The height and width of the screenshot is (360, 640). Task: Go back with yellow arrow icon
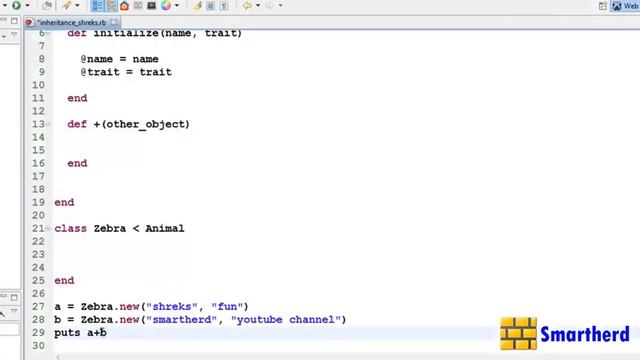(247, 5)
